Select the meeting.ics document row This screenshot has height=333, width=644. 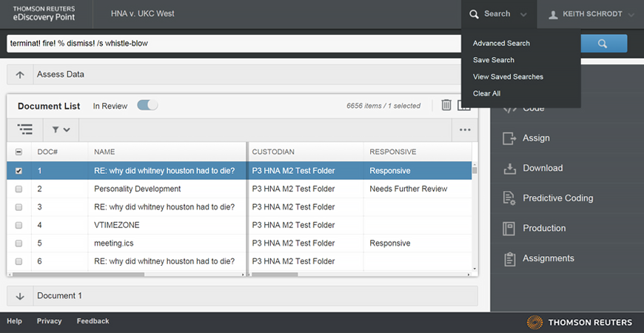click(x=239, y=243)
